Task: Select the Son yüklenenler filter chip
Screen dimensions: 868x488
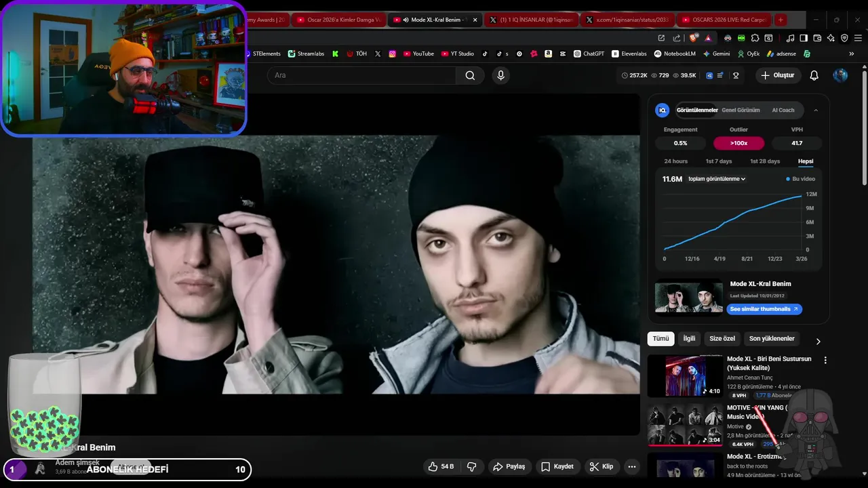Action: (x=772, y=338)
